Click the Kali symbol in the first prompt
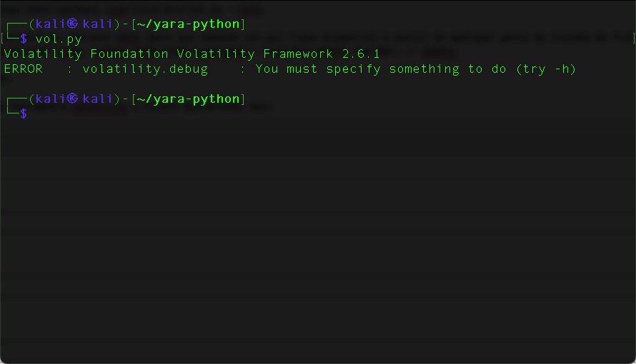The image size is (636, 364). [x=73, y=24]
